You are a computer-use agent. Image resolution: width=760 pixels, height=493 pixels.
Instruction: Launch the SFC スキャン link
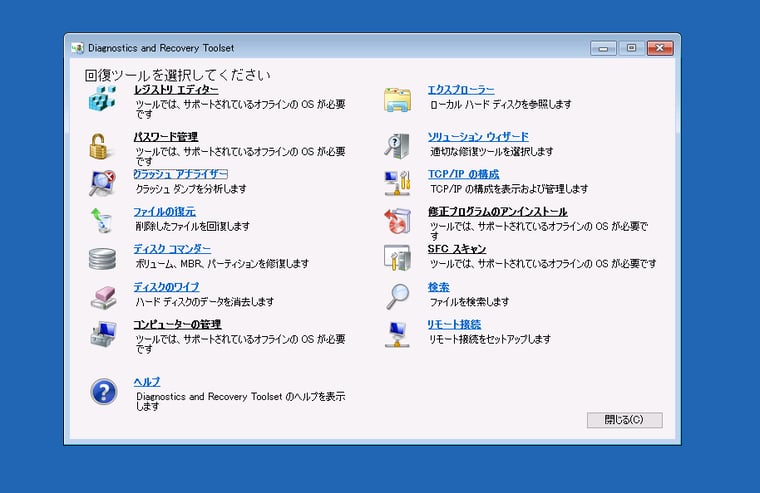[457, 249]
